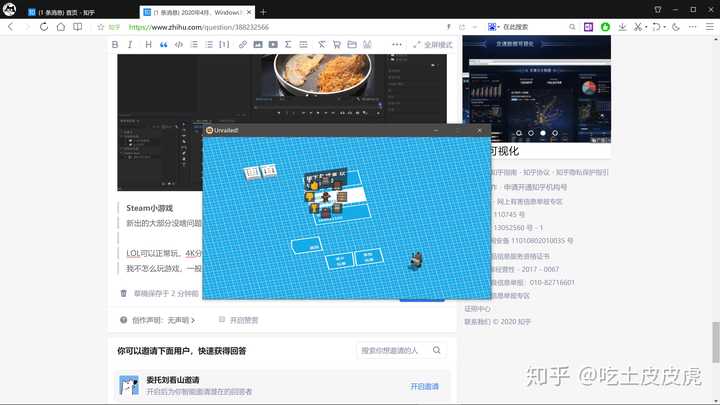720x405 pixels.
Task: Select the fourth carousel dot on the ad
Action: click(x=555, y=133)
